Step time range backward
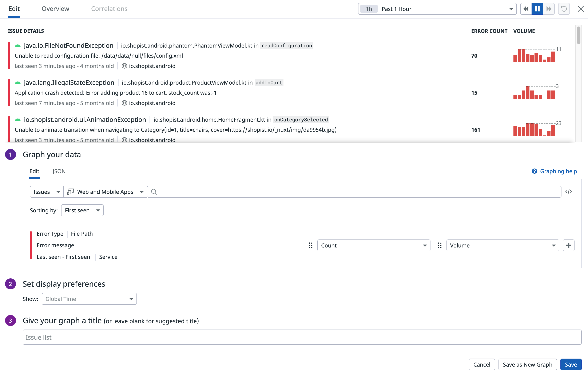The image size is (588, 375). tap(526, 9)
